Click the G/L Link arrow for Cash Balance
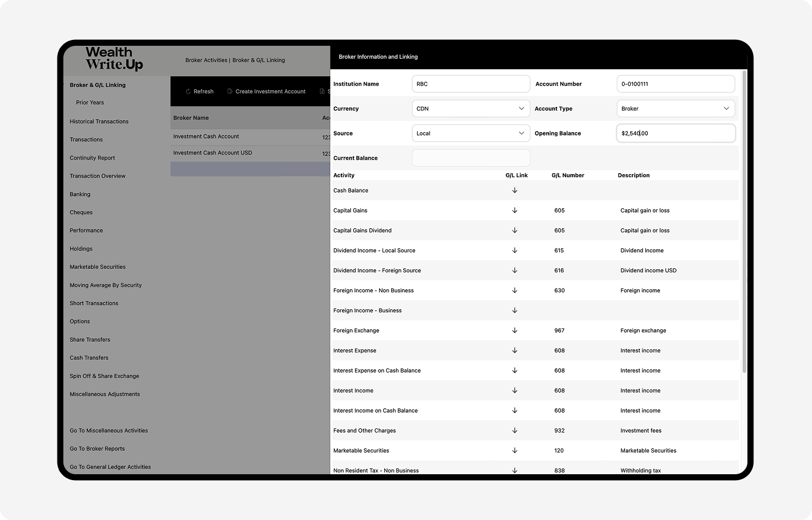The width and height of the screenshot is (812, 520). pyautogui.click(x=515, y=190)
